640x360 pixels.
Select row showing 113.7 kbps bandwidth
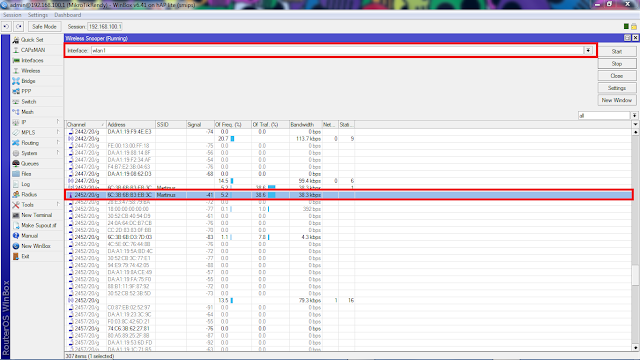click(x=349, y=139)
